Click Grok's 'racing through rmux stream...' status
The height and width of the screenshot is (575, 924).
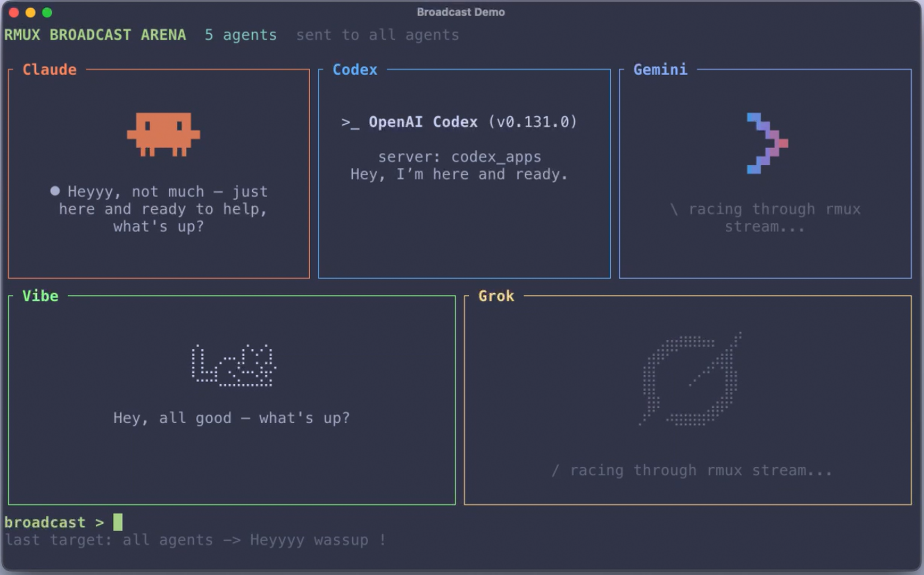691,470
